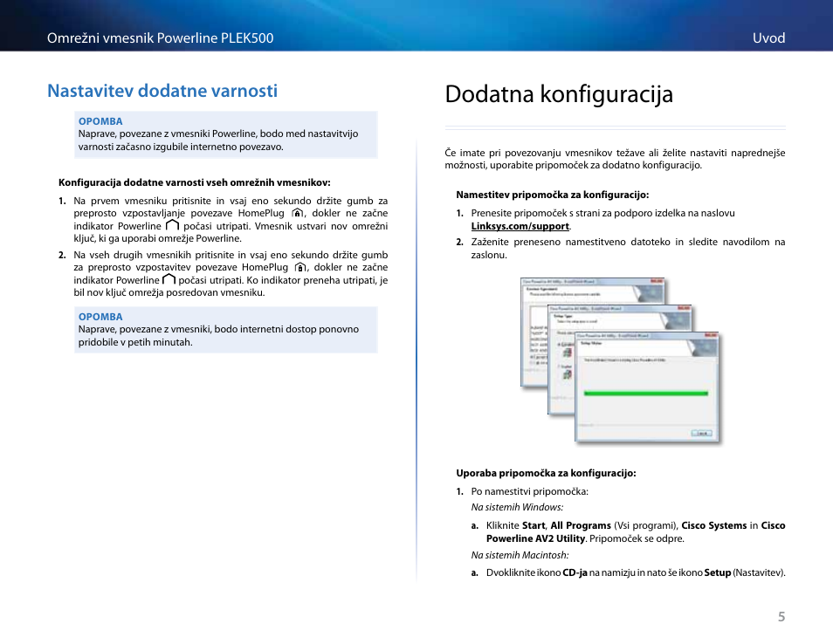Click 'Uporaba pripomočka za konfiguracijo:' heading
This screenshot has height=644, width=833.
coord(546,473)
